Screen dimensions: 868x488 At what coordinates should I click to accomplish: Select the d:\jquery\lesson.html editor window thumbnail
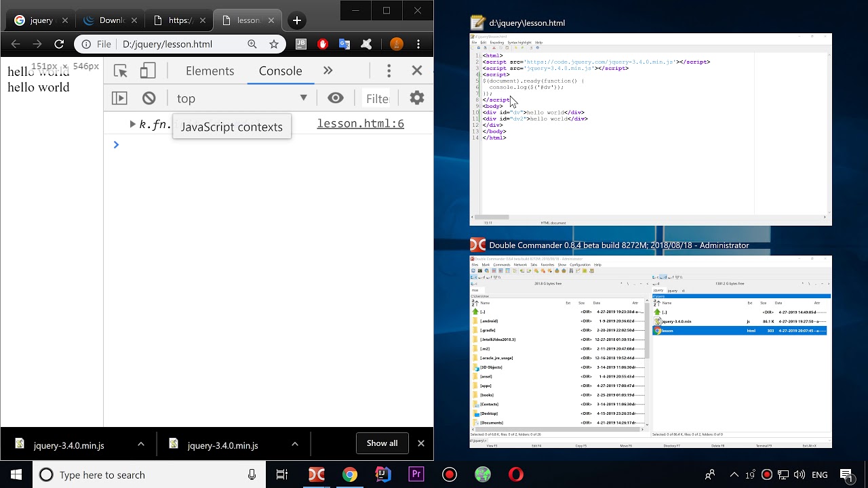651,129
